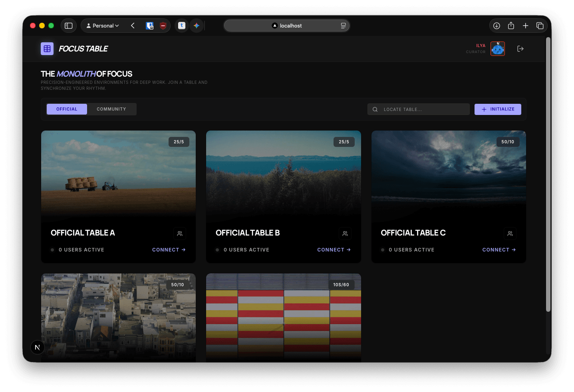Click CONNECT on Official Table B
This screenshot has height=392, width=574.
pyautogui.click(x=334, y=249)
